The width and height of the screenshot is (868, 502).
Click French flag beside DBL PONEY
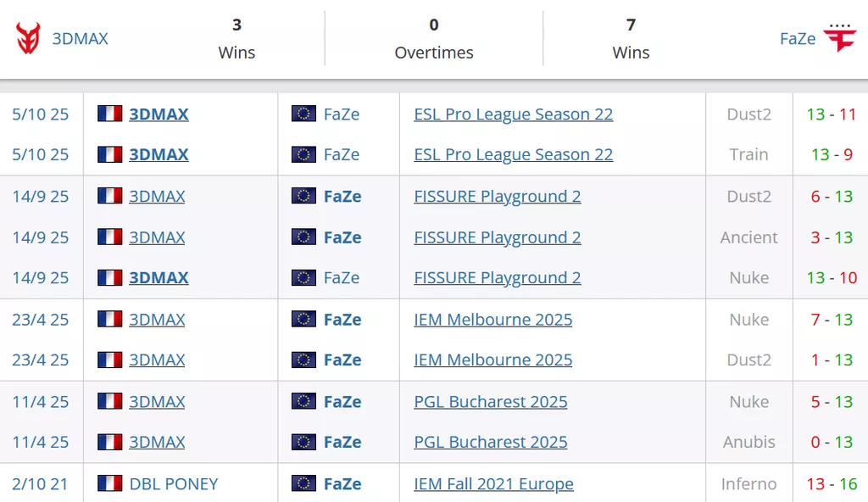point(110,483)
